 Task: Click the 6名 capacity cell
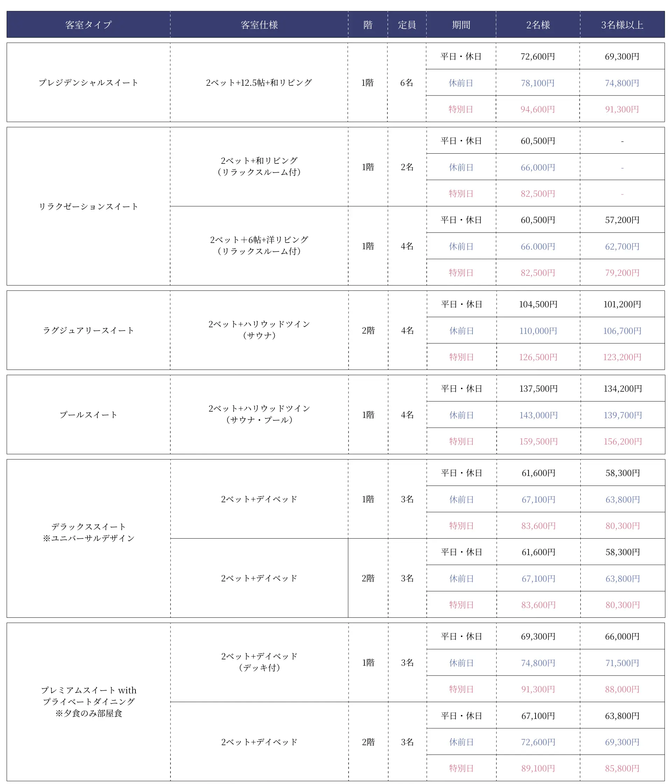[407, 83]
